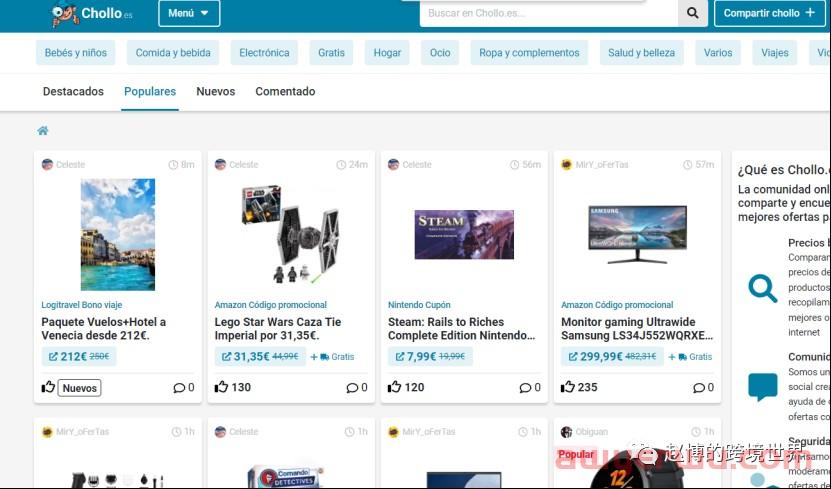Select Viajes category chip
The image size is (831, 489).
click(774, 52)
